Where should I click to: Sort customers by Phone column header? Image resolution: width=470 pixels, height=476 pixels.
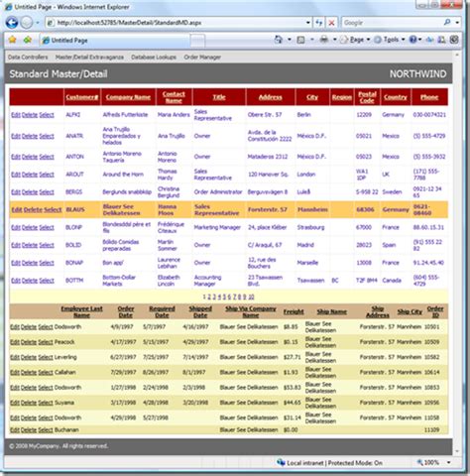pos(429,97)
